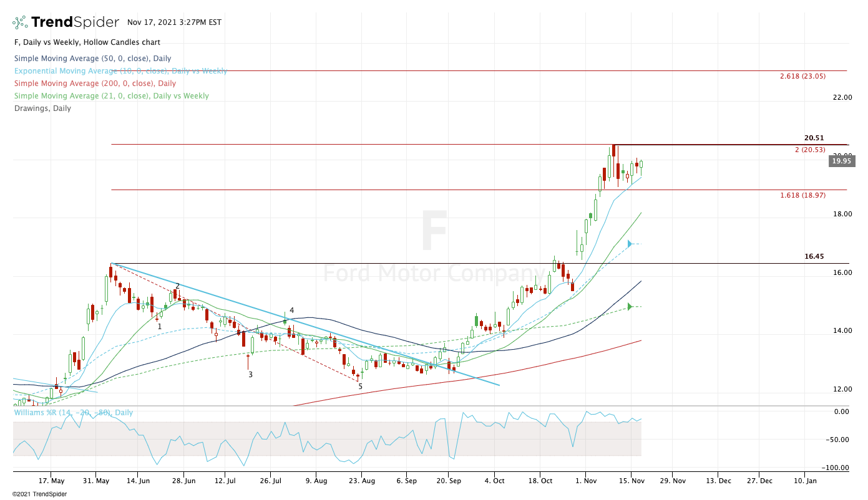The width and height of the screenshot is (868, 500).
Task: Click wave label 4 on the chart
Action: click(291, 310)
